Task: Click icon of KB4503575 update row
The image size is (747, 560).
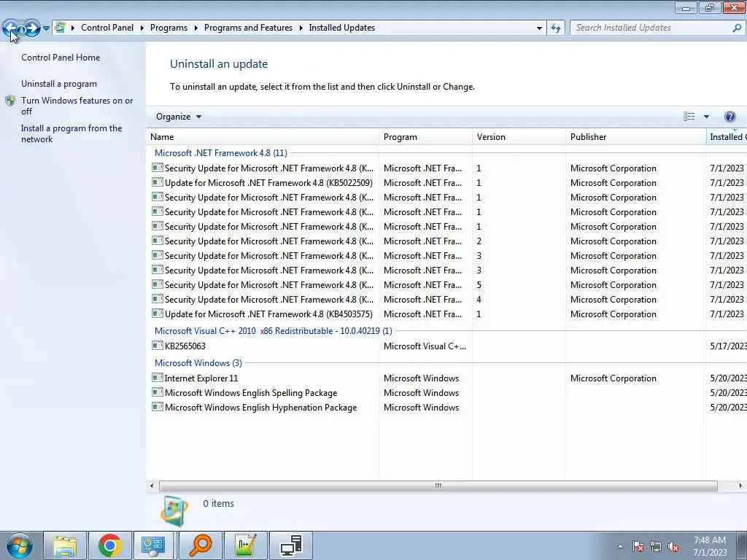Action: [x=158, y=314]
